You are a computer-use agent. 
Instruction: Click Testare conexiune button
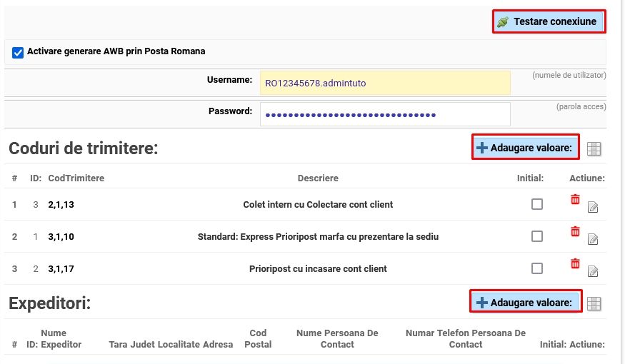pyautogui.click(x=549, y=21)
